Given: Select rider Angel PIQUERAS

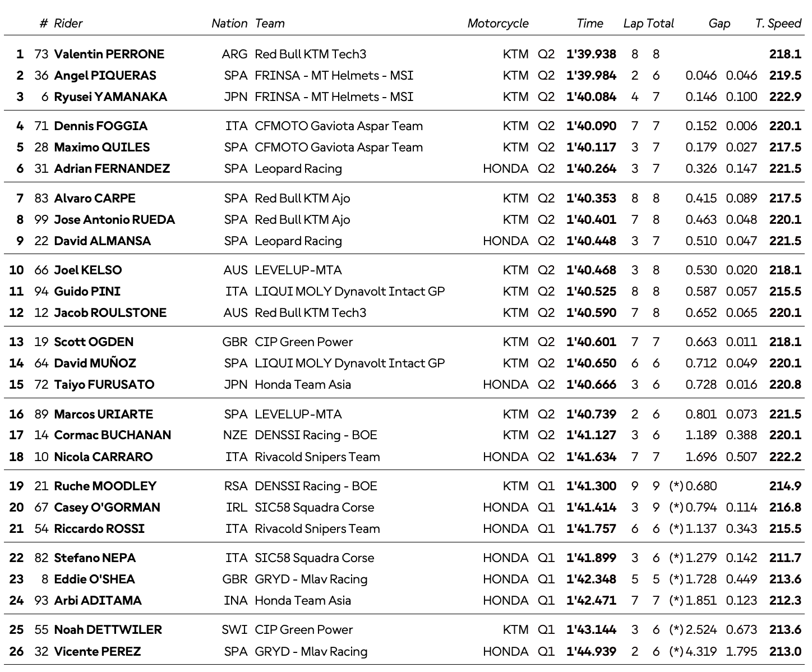Looking at the screenshot, I should point(105,76).
